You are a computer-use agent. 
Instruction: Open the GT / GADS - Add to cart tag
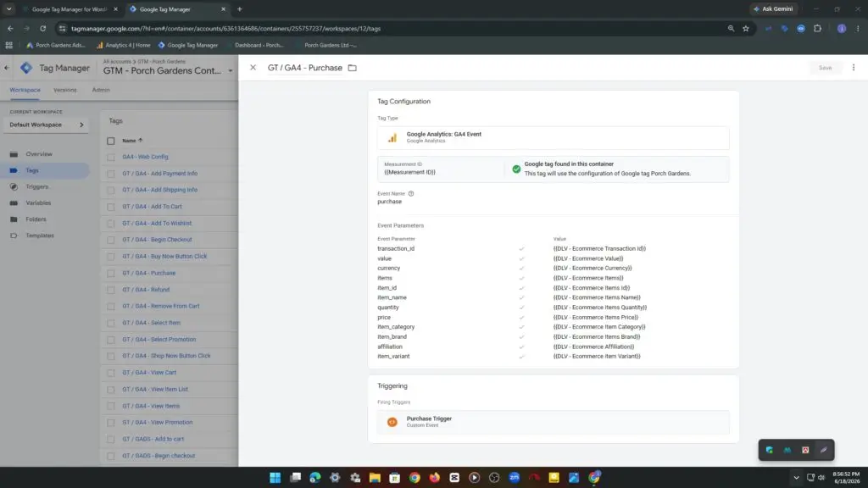153,439
